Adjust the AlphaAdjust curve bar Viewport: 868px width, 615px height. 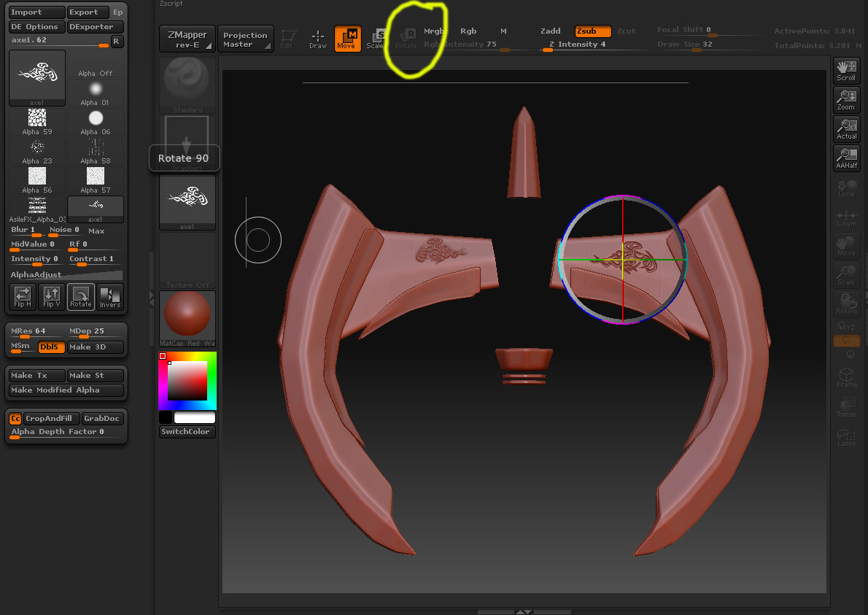(x=66, y=274)
